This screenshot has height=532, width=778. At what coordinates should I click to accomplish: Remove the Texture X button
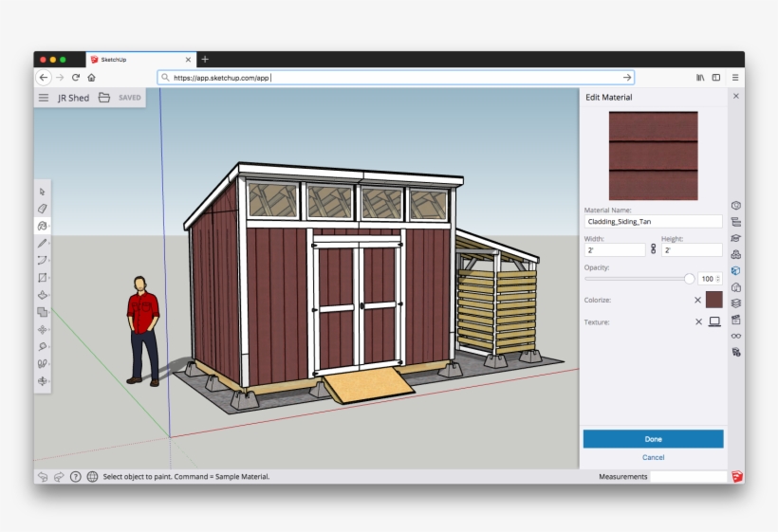[698, 321]
